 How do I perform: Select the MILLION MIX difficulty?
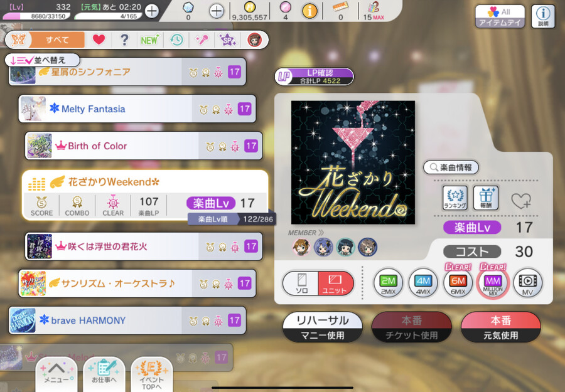(493, 283)
